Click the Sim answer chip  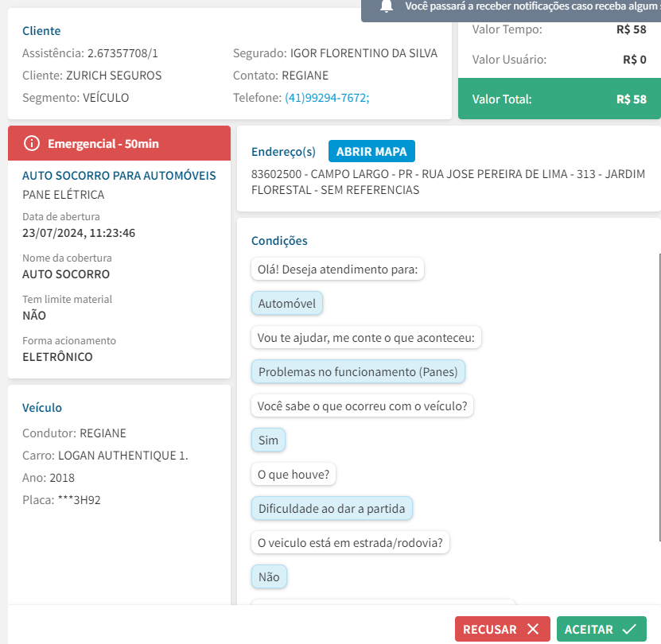268,440
